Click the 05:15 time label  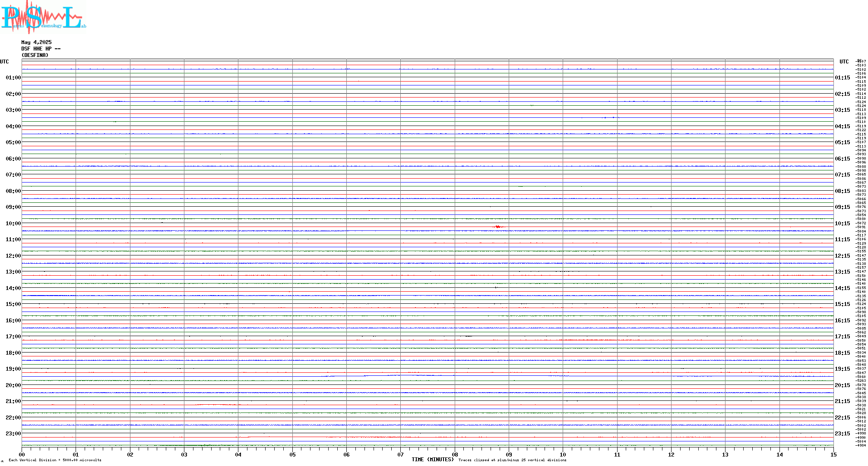[x=843, y=142]
